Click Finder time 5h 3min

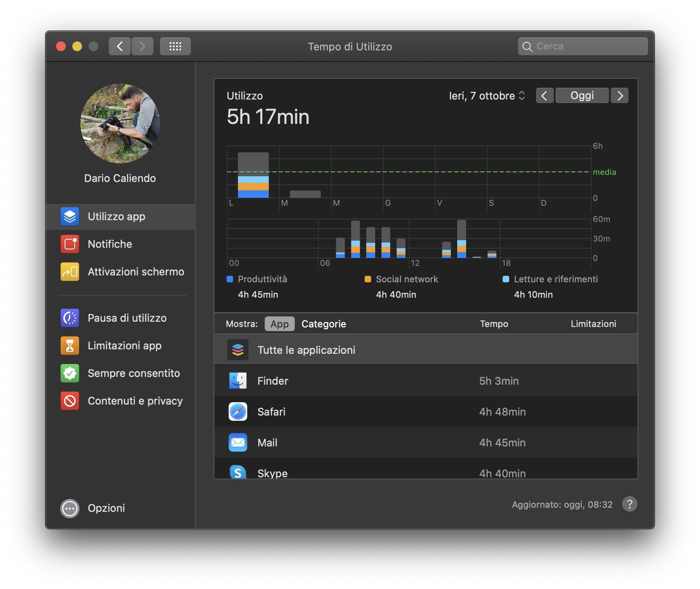point(499,381)
